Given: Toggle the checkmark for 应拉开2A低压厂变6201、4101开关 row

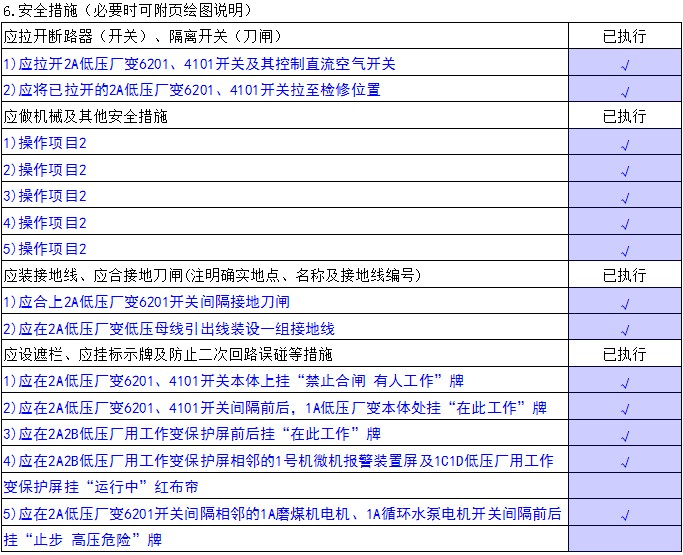Looking at the screenshot, I should pos(624,63).
